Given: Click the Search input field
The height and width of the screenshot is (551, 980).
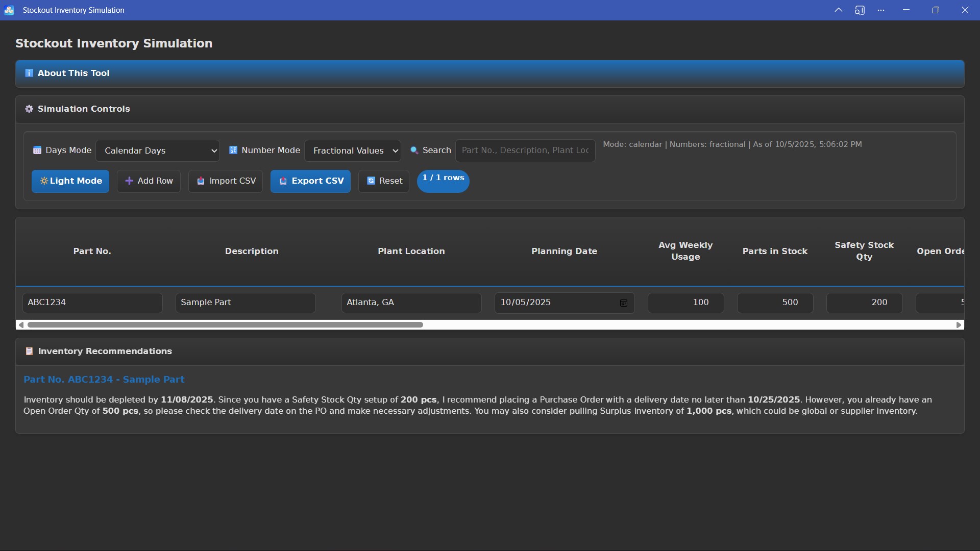Looking at the screenshot, I should (x=525, y=151).
